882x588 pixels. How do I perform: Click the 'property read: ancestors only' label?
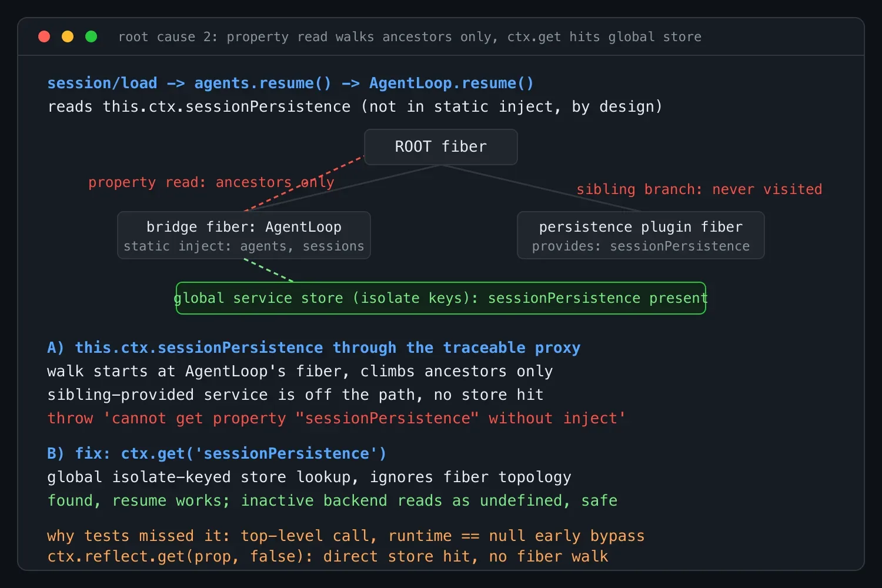pos(211,183)
